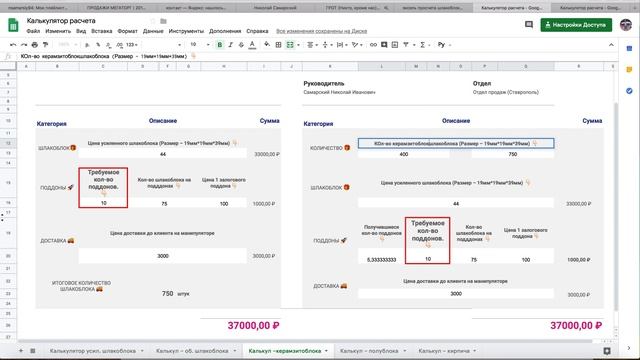
Task: Open the text color picker
Action: 252,44
